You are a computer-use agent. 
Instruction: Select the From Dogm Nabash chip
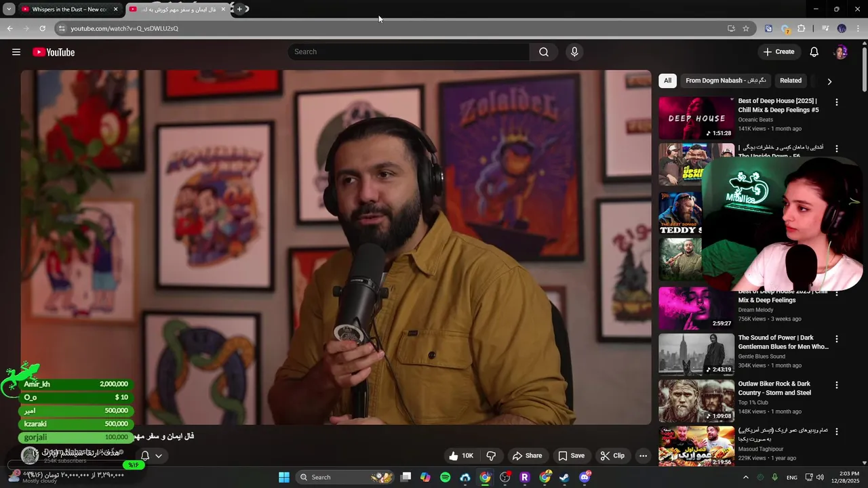click(726, 81)
